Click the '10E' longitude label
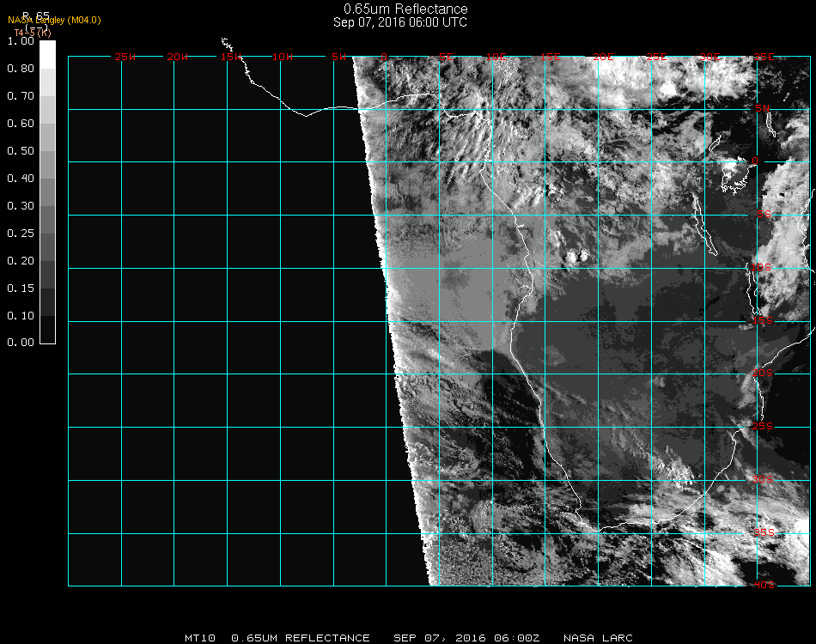The image size is (816, 644). pos(496,57)
